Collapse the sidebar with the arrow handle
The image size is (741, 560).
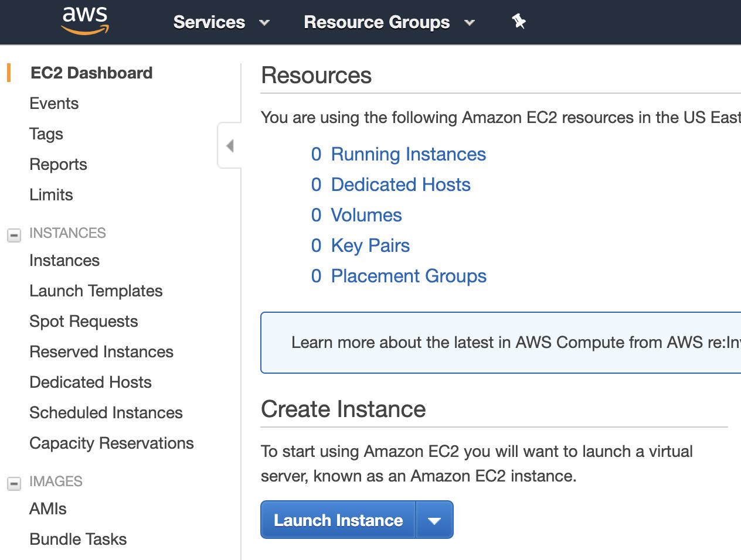pos(230,145)
